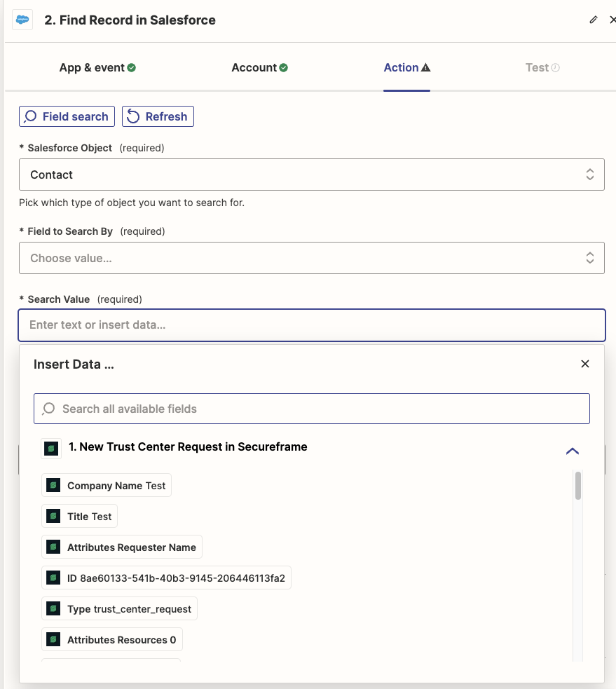Click the green check next to Account
Image resolution: width=616 pixels, height=689 pixels.
pyautogui.click(x=283, y=68)
